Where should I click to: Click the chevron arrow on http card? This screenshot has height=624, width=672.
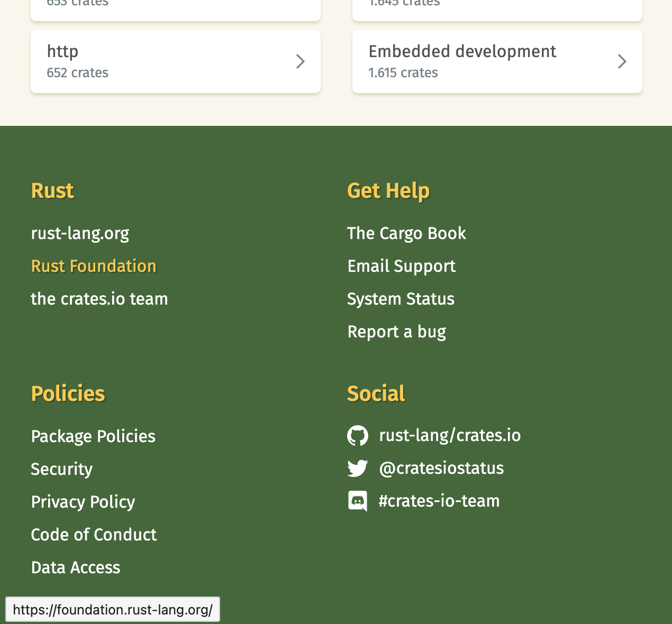click(x=301, y=61)
